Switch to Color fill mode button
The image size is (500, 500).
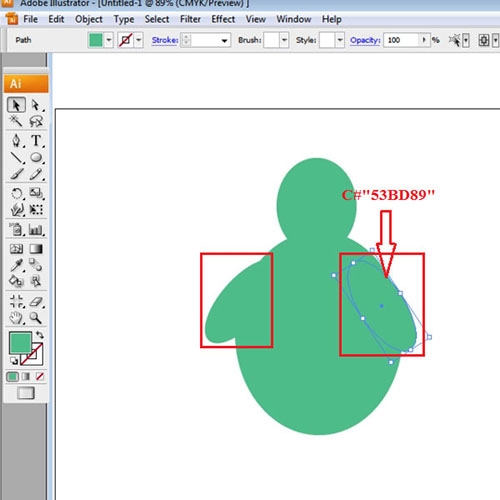[13, 377]
